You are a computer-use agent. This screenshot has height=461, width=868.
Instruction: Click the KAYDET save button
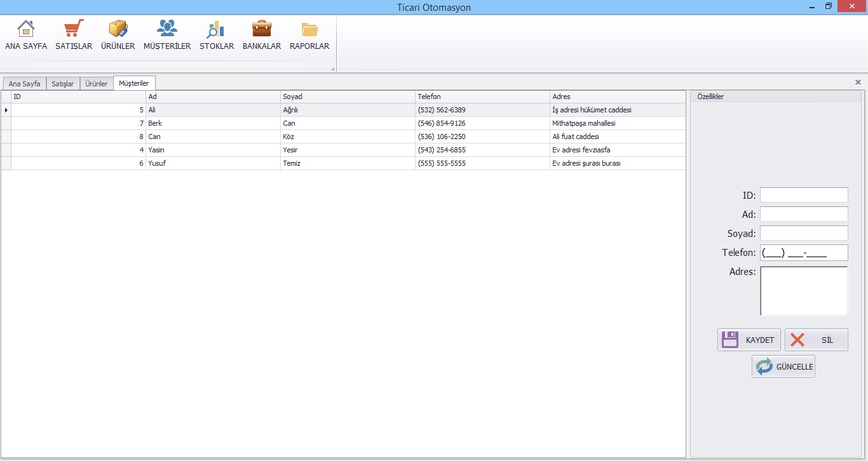749,340
